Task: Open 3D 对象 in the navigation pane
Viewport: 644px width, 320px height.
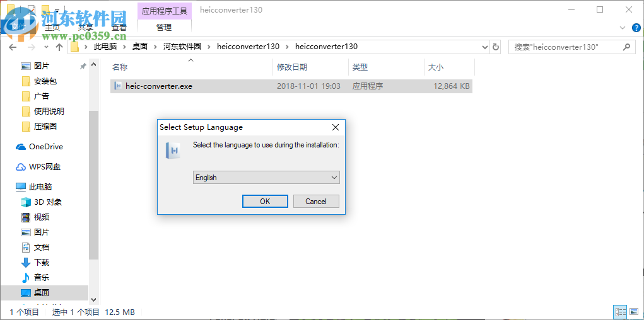Action: pyautogui.click(x=48, y=202)
